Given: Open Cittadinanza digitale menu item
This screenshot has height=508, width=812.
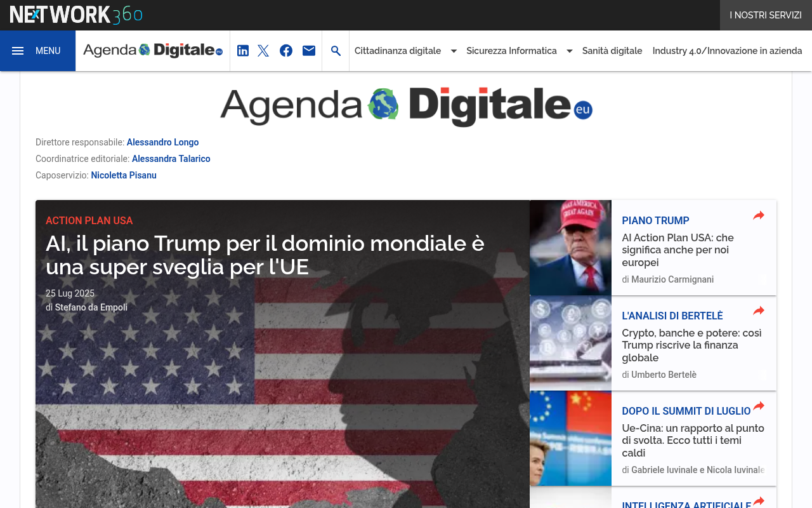Looking at the screenshot, I should pyautogui.click(x=398, y=51).
